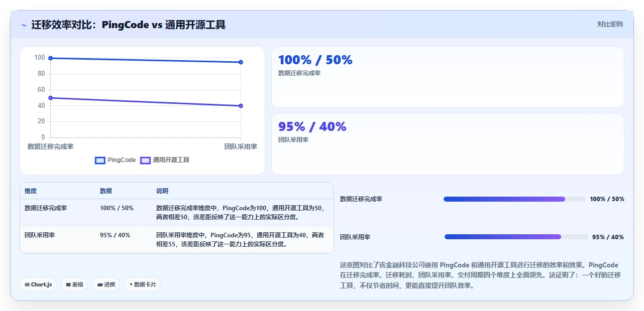
Task: Click the PingCode legend label
Action: pyautogui.click(x=122, y=160)
